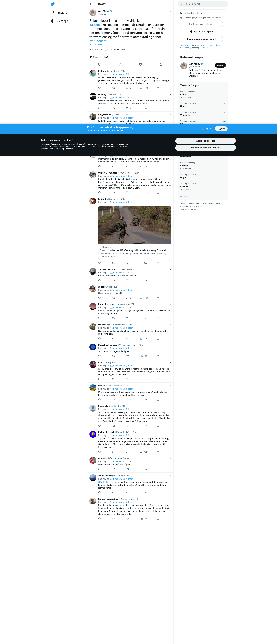Open more options for the China trend

(224, 92)
